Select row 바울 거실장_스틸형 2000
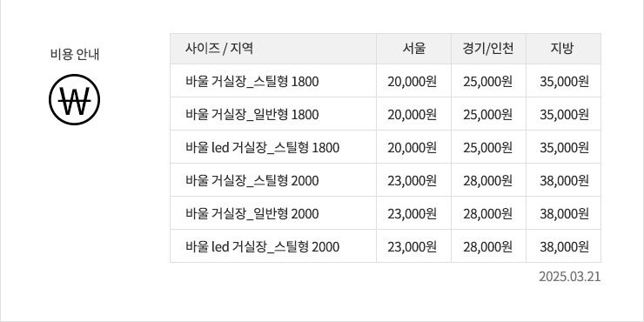This screenshot has width=644, height=322. (x=386, y=180)
